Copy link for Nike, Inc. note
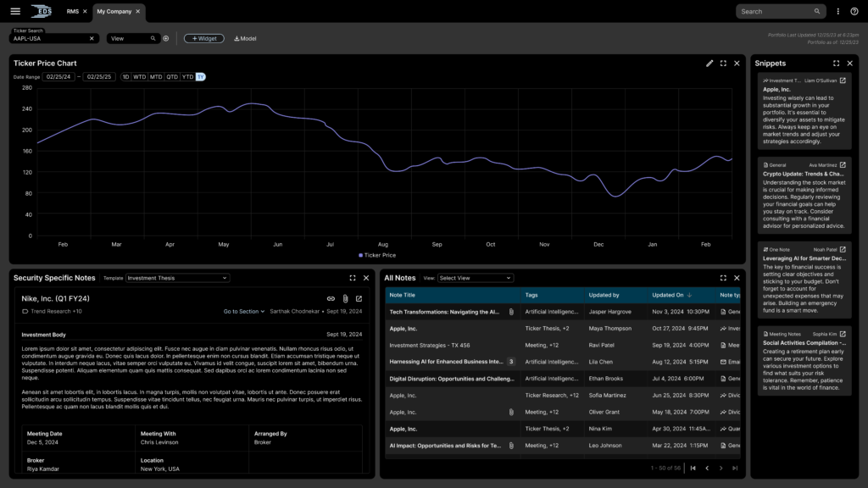 (331, 299)
